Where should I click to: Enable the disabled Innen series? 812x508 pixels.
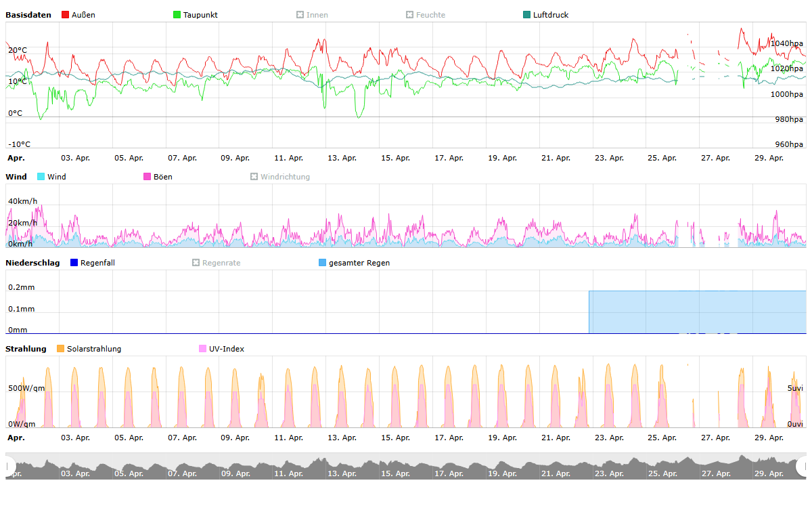[300, 15]
